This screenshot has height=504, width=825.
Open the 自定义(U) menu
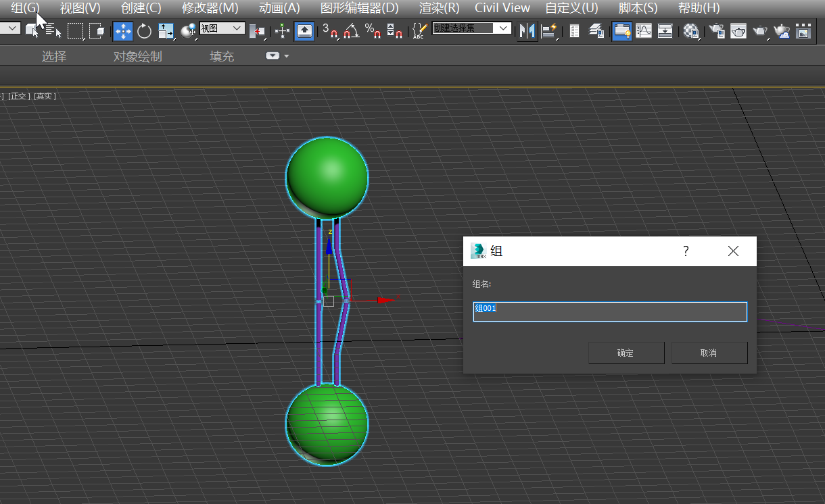tap(571, 8)
